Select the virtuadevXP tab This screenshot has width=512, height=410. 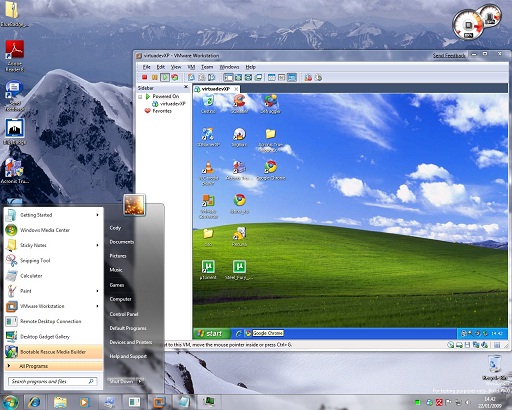pos(216,89)
